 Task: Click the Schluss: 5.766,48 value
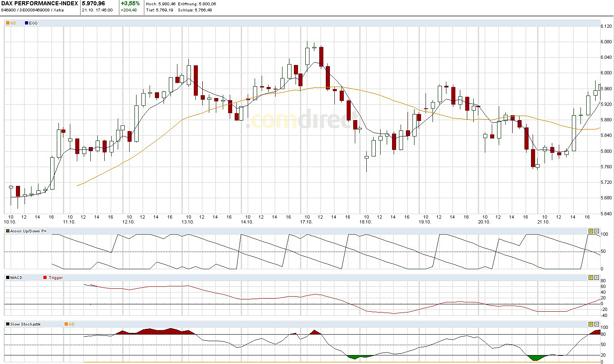(x=195, y=10)
